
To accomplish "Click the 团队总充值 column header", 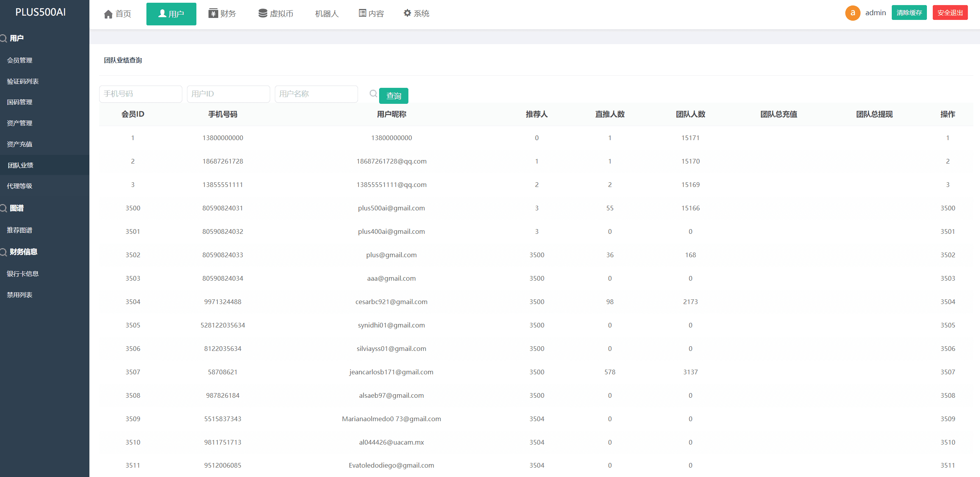I will coord(779,114).
